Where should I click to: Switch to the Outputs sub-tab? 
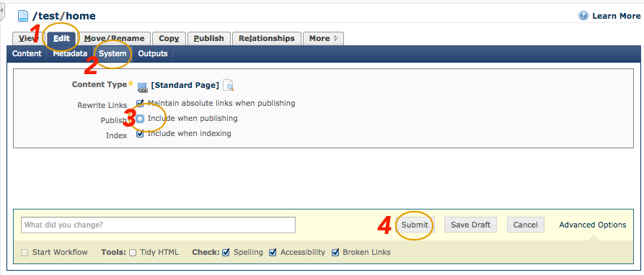click(x=153, y=54)
